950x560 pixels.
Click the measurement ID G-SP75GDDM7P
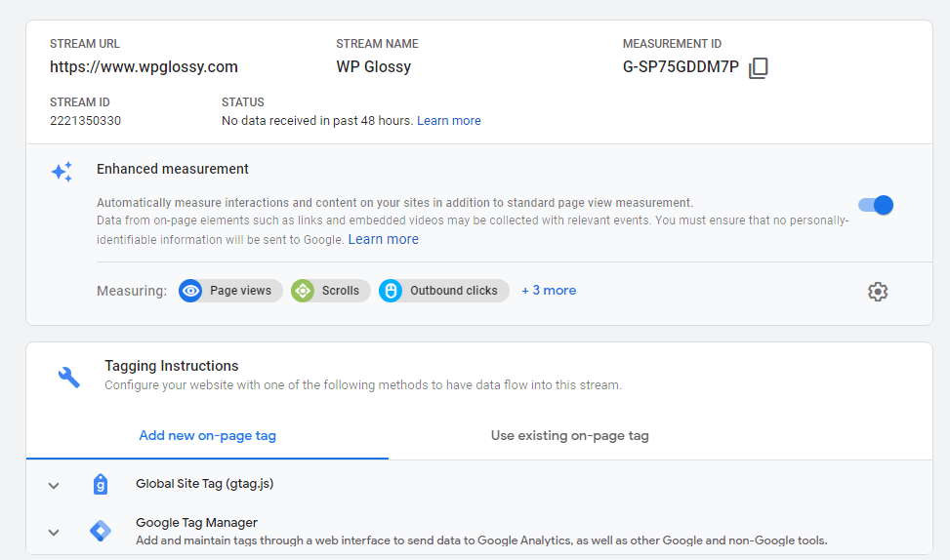[x=681, y=66]
